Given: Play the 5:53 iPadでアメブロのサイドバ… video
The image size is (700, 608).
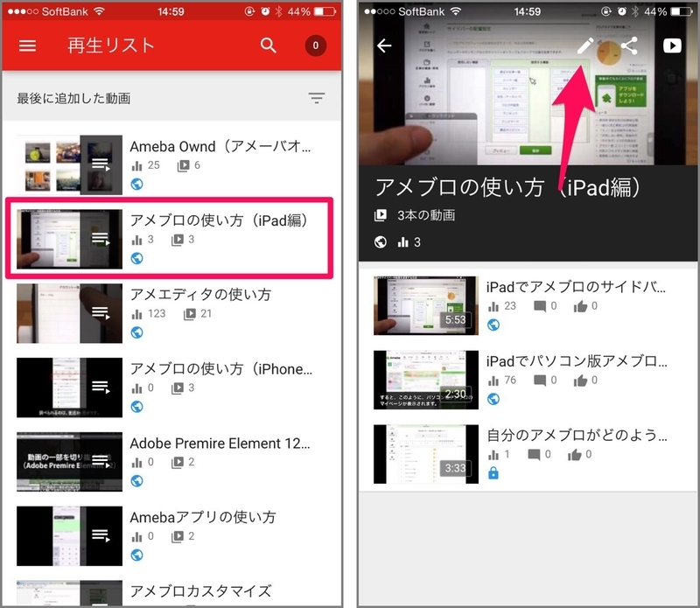Looking at the screenshot, I should point(426,305).
